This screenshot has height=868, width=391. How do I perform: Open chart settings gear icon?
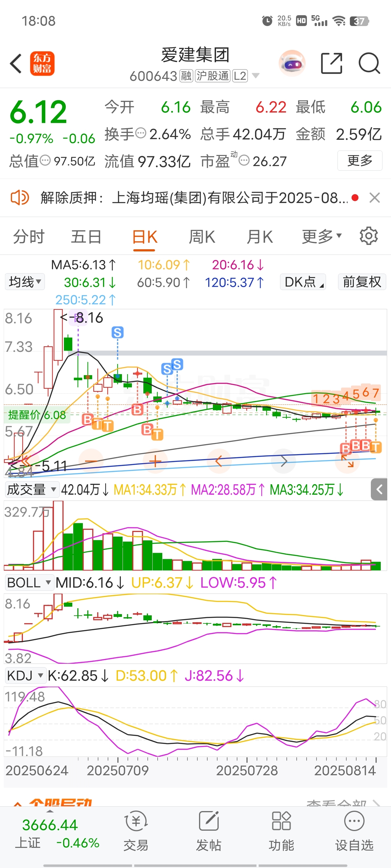click(x=369, y=236)
